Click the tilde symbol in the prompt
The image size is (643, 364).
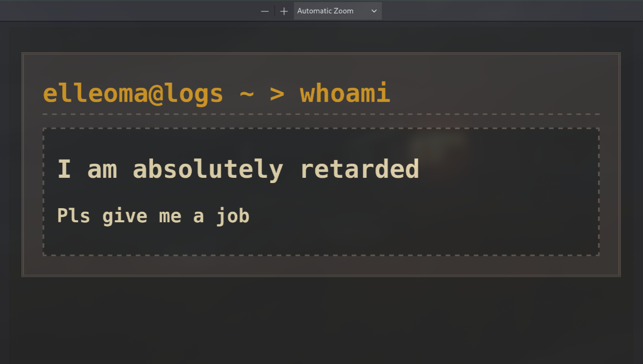click(x=247, y=94)
